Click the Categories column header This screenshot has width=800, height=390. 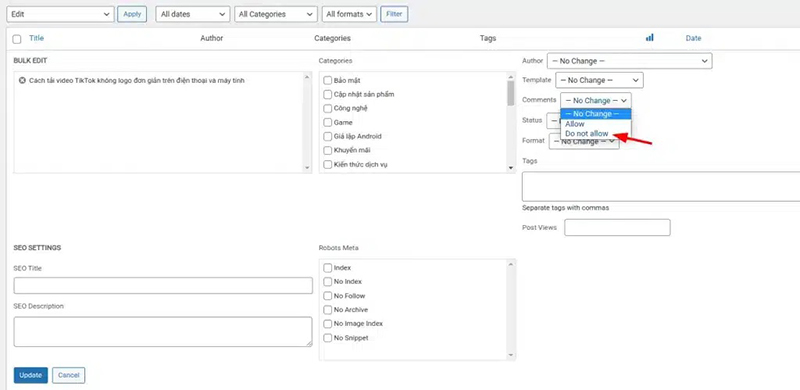[x=332, y=38]
